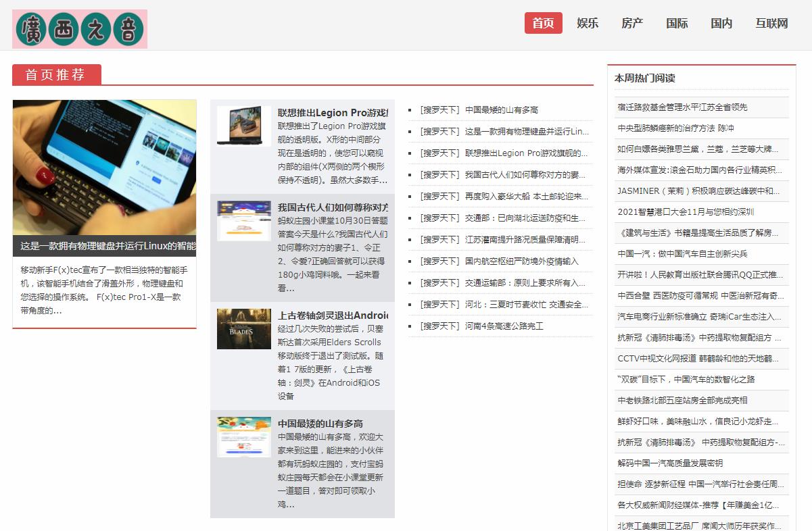Screen dimensions: 812x531
Task: Open 中国一汽：做中国汽车自主创新尖兵
Action: (x=682, y=254)
